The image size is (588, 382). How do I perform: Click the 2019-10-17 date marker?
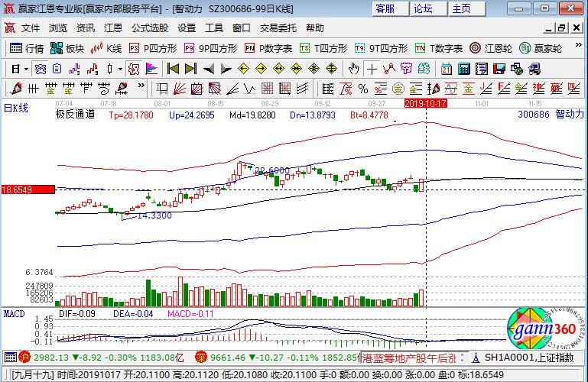[426, 103]
